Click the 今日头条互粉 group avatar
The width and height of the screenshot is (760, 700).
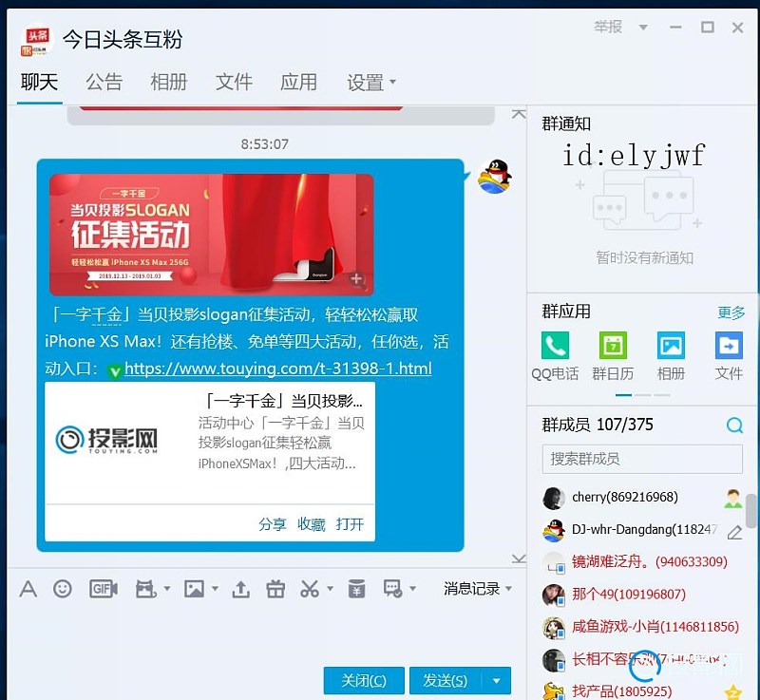click(37, 41)
